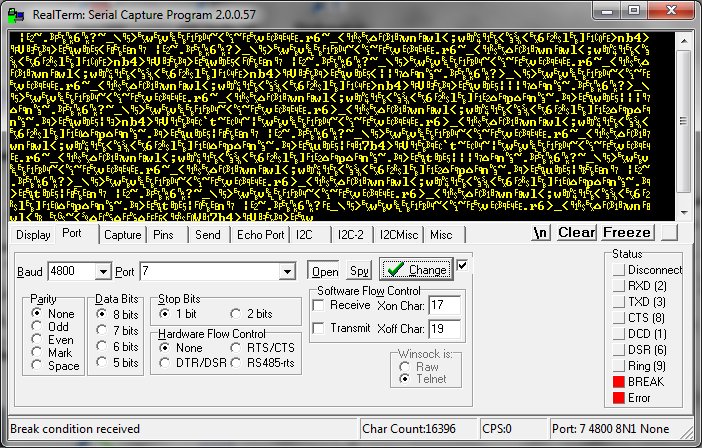Choose 7 bits data bits
Screen dimensions: 702x448
click(x=117, y=330)
